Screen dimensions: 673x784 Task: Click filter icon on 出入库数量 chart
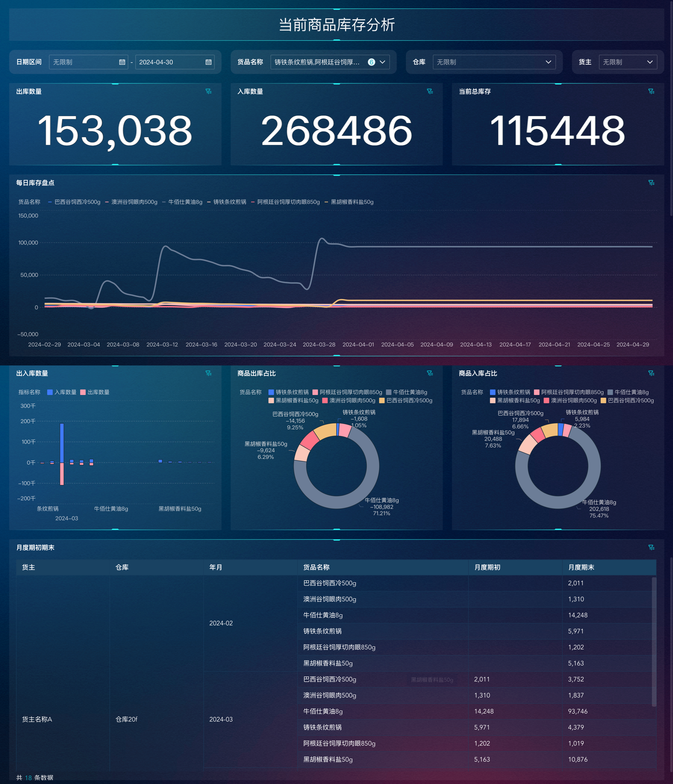coord(208,373)
